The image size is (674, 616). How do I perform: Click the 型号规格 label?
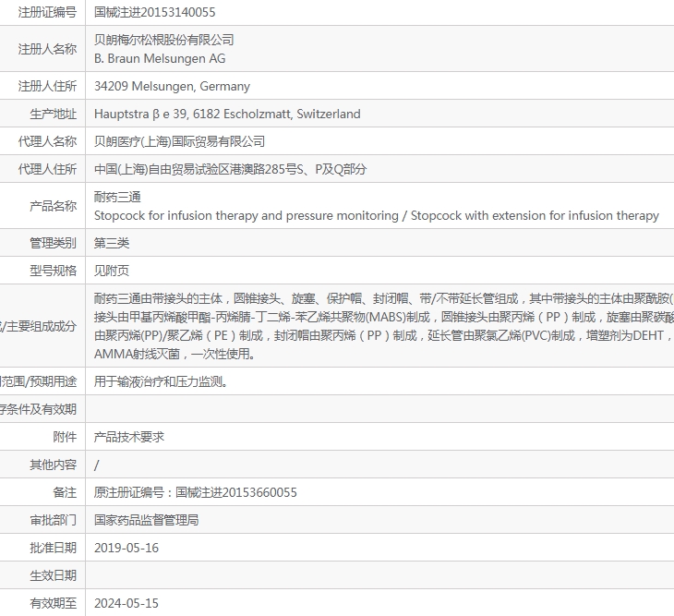[53, 271]
